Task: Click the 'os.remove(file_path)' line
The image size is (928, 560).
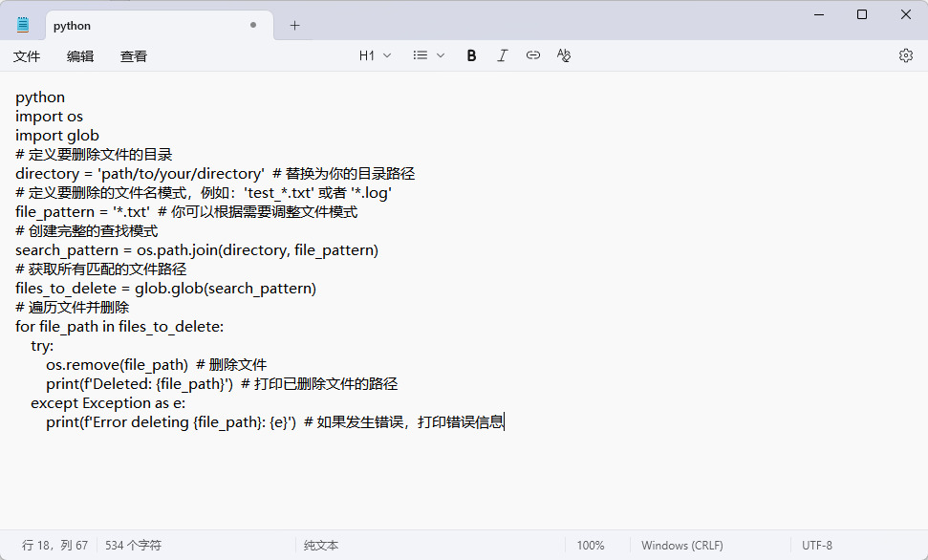Action: click(156, 365)
